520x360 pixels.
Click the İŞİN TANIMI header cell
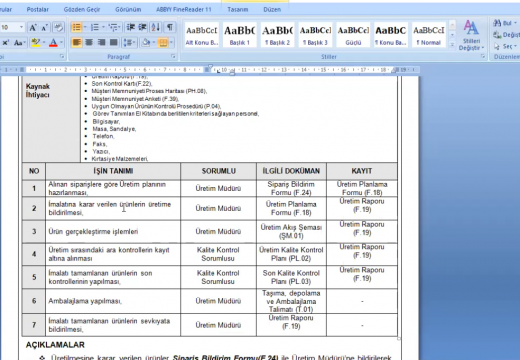(113, 171)
